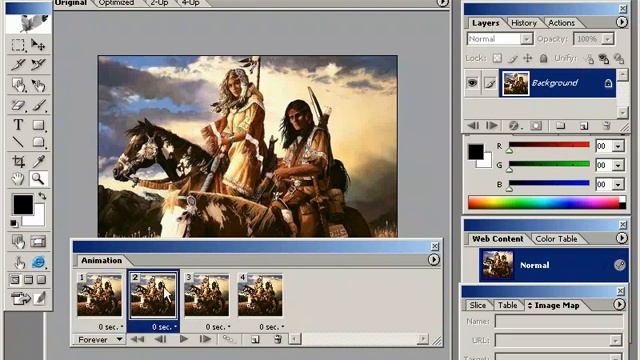640x360 pixels.
Task: Select the Slice Select tool
Action: tap(38, 64)
